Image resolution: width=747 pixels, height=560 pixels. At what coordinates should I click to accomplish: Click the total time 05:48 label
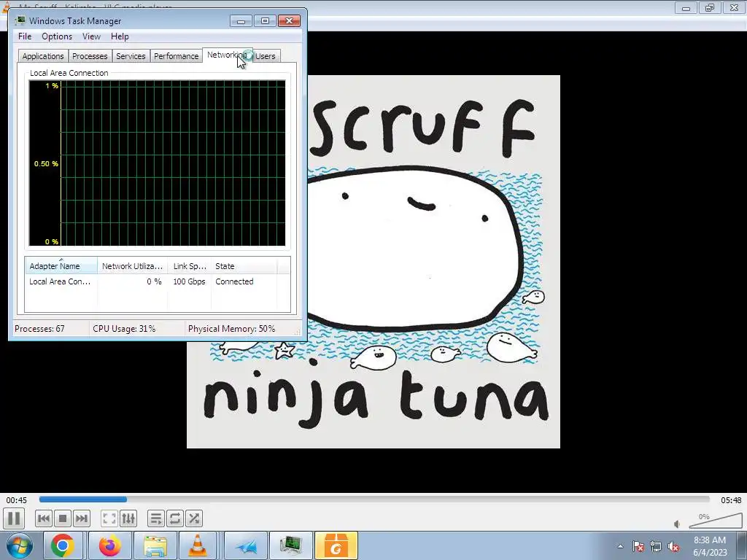click(x=731, y=500)
